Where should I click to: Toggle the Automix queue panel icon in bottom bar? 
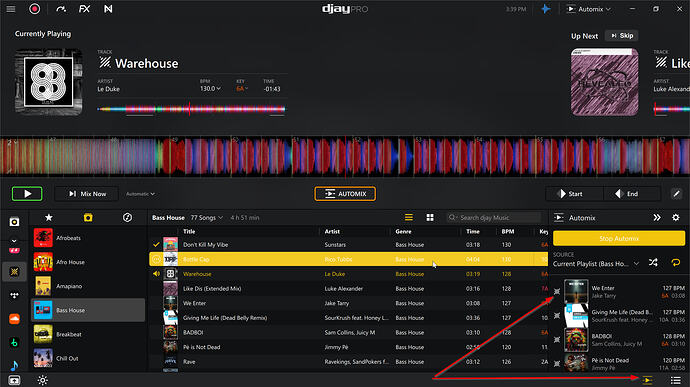click(x=647, y=380)
